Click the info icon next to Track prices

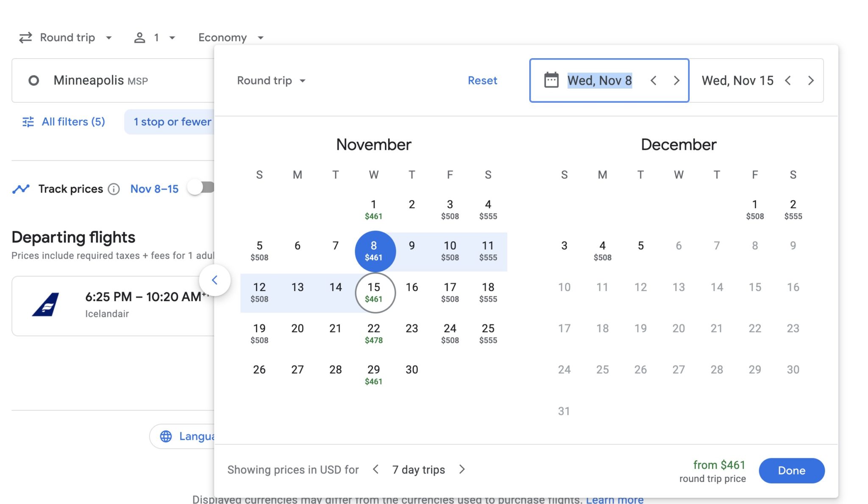[x=114, y=189]
